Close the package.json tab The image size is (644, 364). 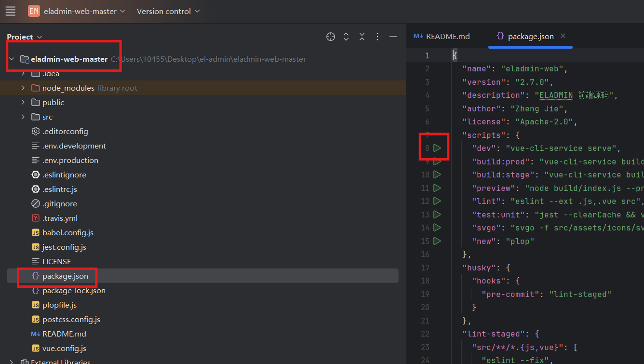(563, 36)
